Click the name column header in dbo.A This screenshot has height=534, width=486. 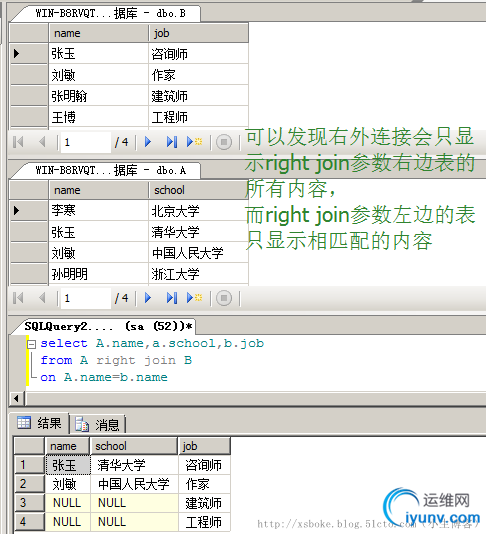coord(99,190)
